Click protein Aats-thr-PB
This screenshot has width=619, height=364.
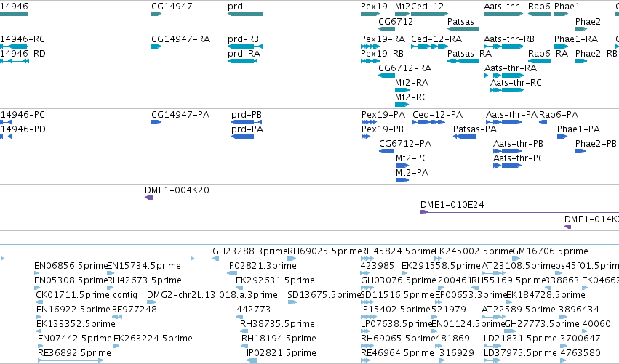pyautogui.click(x=507, y=151)
